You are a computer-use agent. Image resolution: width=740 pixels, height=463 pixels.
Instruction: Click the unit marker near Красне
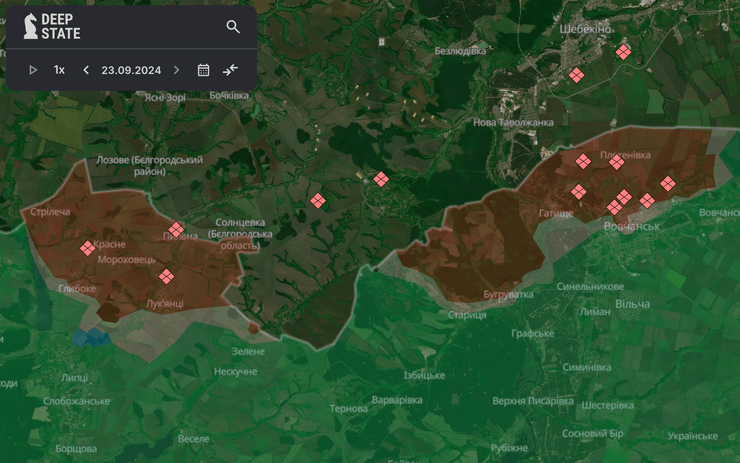click(x=87, y=248)
